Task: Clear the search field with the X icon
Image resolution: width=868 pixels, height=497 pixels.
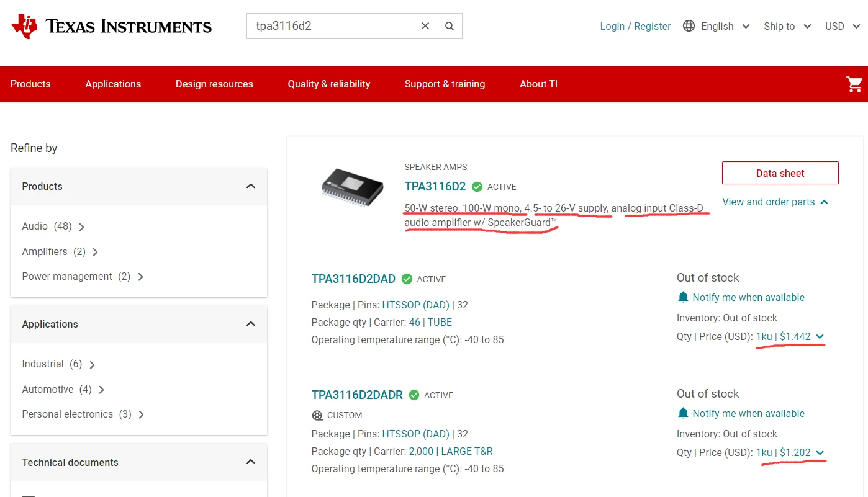Action: click(x=425, y=26)
